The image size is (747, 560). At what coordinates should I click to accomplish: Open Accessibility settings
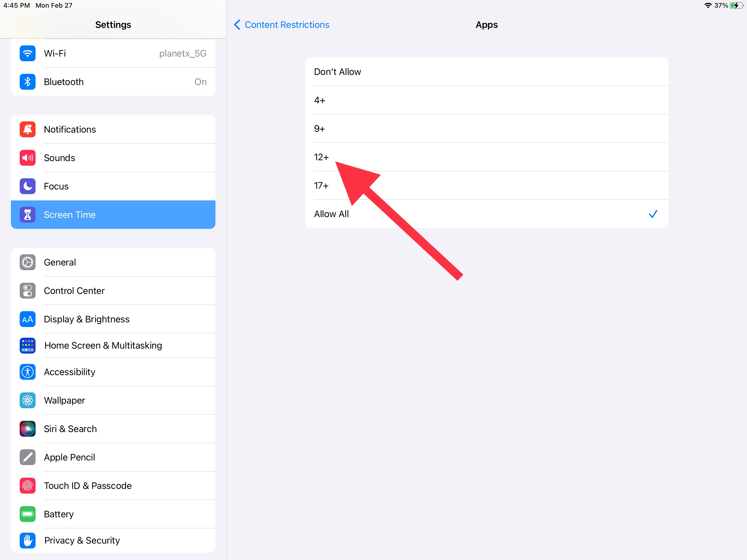coord(69,372)
